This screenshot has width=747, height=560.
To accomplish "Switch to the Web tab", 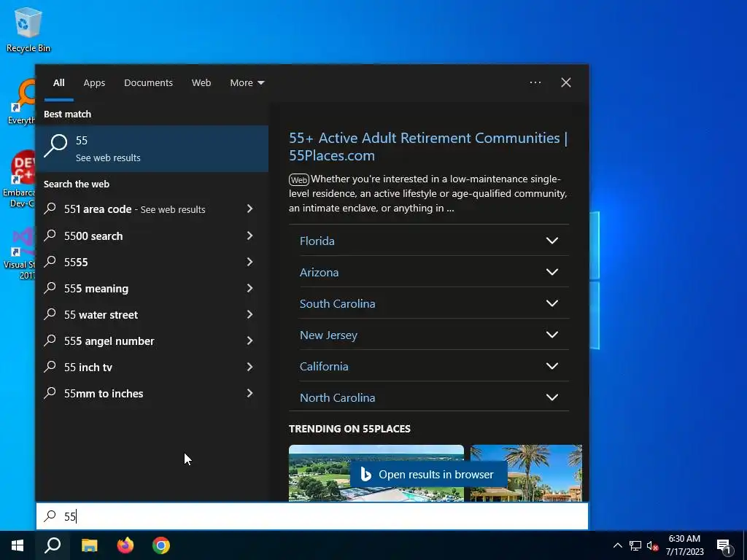I will click(201, 83).
